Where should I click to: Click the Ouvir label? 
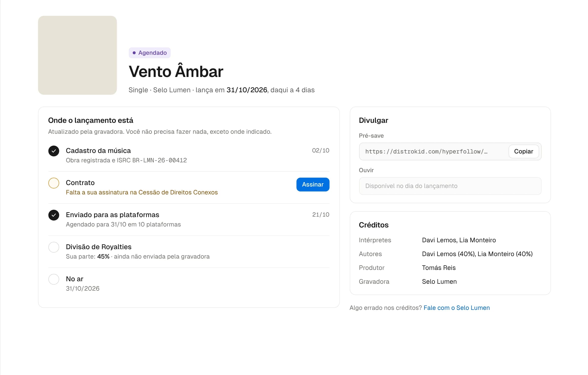point(366,170)
